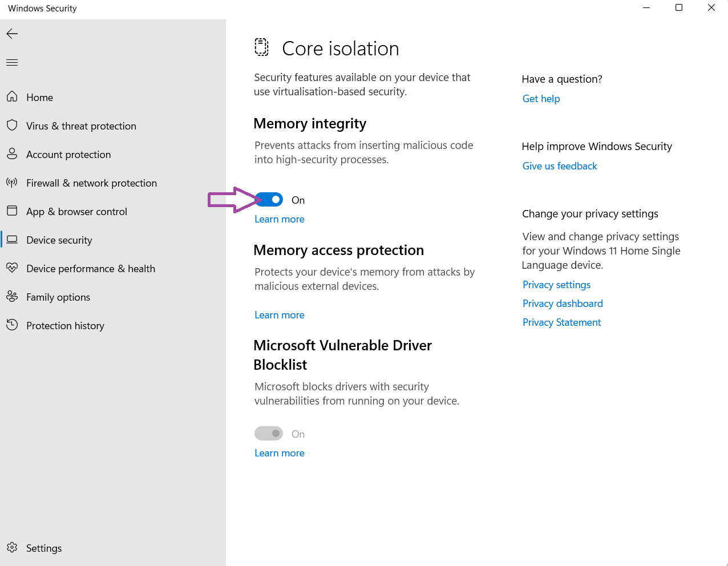This screenshot has width=728, height=566.
Task: Click the Protection history clock icon
Action: [x=12, y=325]
